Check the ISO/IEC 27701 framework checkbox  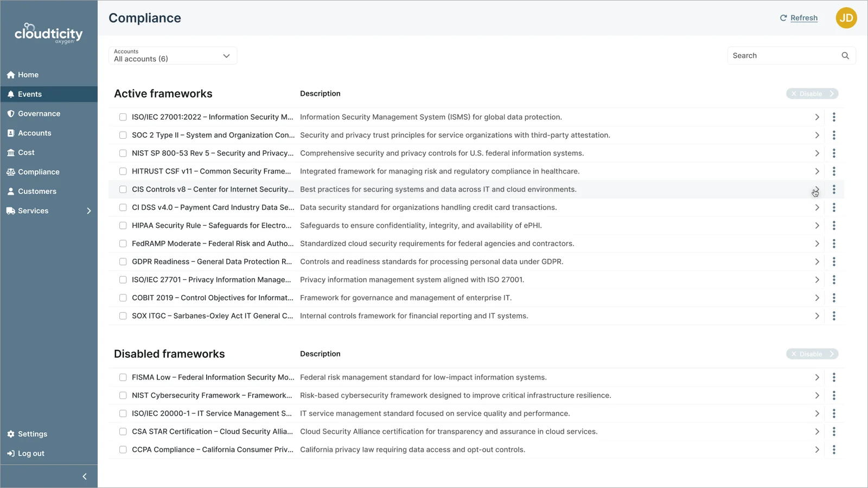point(123,280)
